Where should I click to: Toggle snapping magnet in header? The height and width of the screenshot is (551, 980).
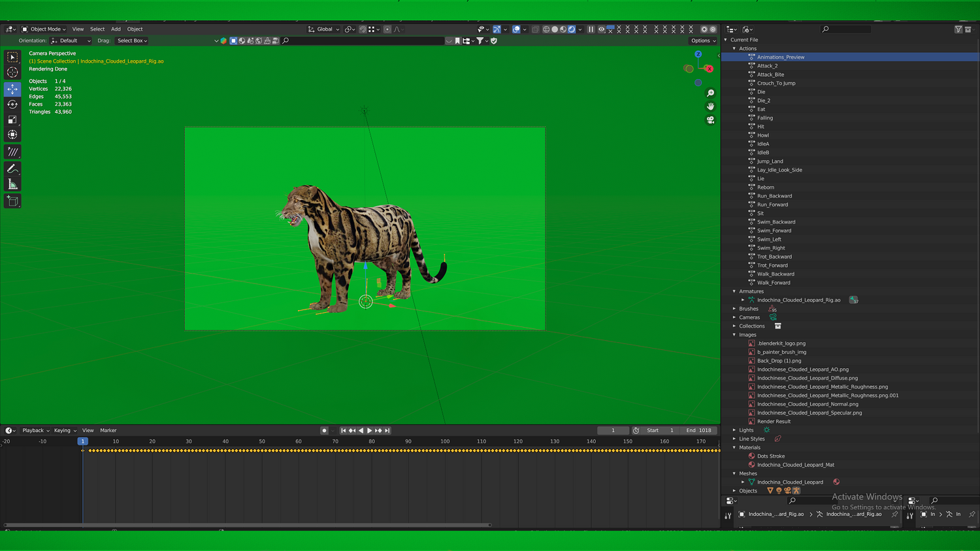click(x=363, y=29)
